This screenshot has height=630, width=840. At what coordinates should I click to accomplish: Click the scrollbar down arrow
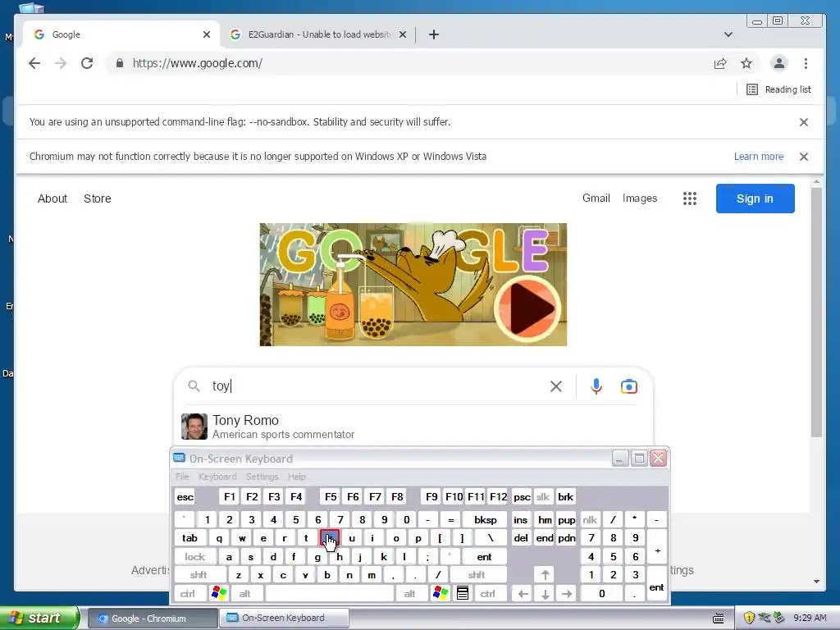click(x=816, y=582)
